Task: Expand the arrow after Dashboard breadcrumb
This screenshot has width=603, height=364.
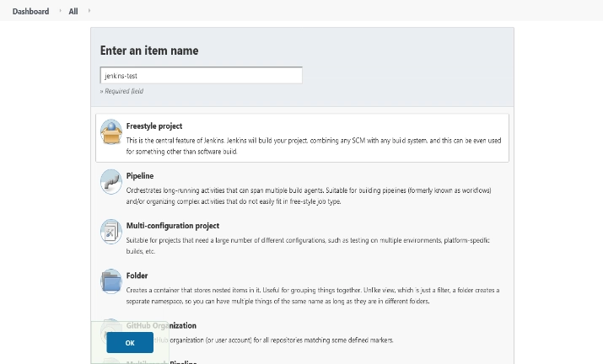Action: [60, 11]
